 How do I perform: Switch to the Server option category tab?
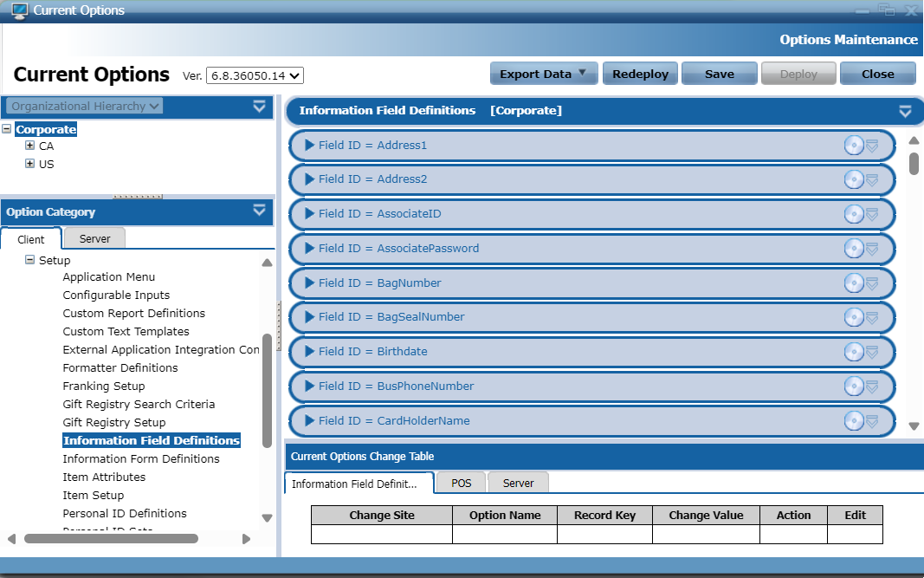click(94, 238)
